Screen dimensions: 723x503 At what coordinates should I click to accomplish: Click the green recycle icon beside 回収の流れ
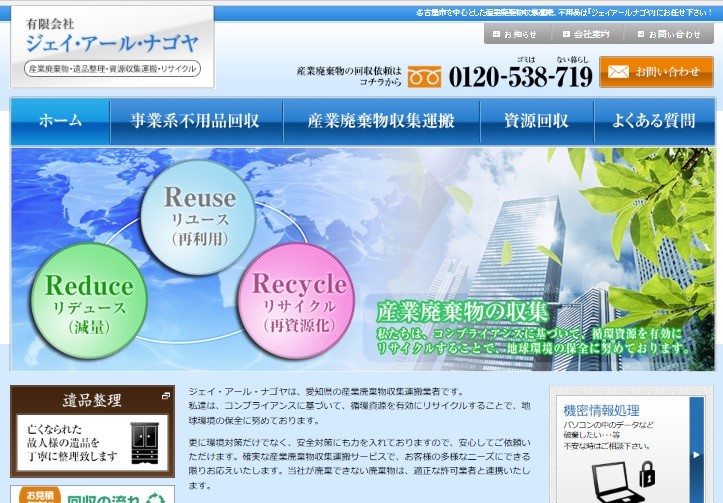tap(156, 497)
